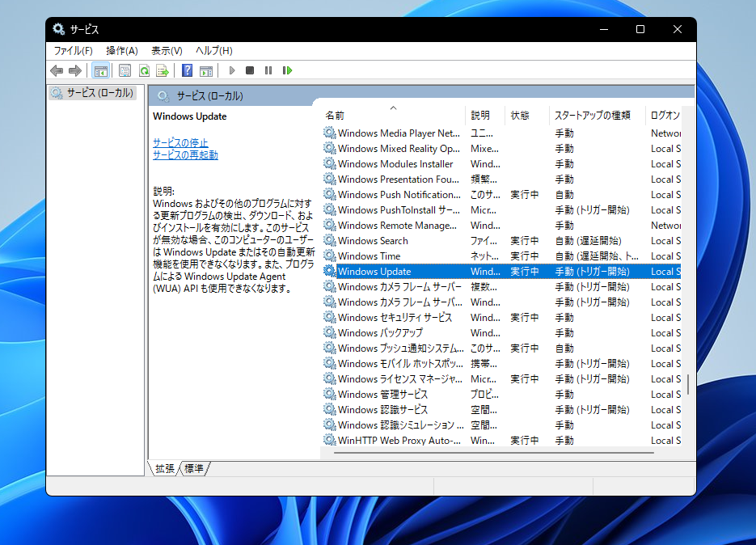The image size is (756, 545).
Task: Open the 表示(V) menu
Action: [167, 51]
